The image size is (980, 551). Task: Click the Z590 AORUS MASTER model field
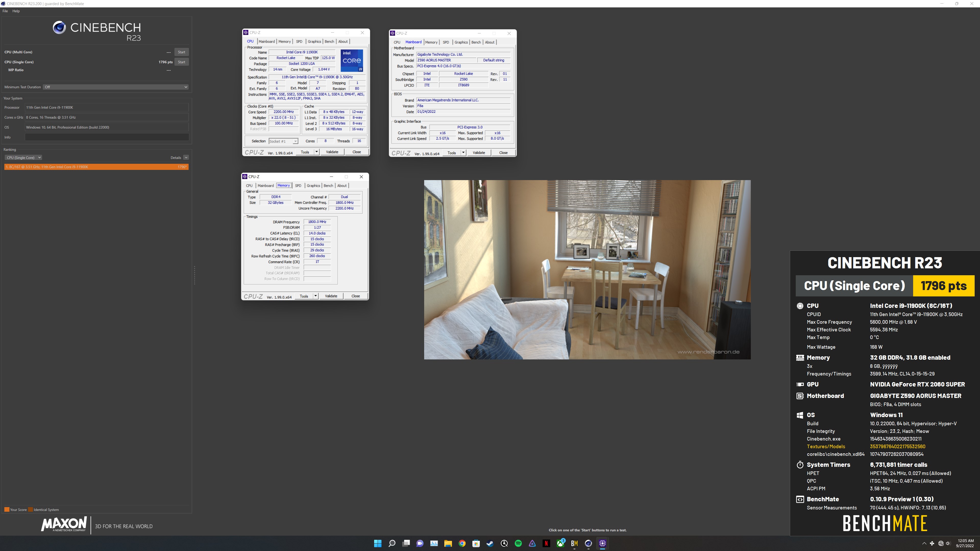coord(446,60)
